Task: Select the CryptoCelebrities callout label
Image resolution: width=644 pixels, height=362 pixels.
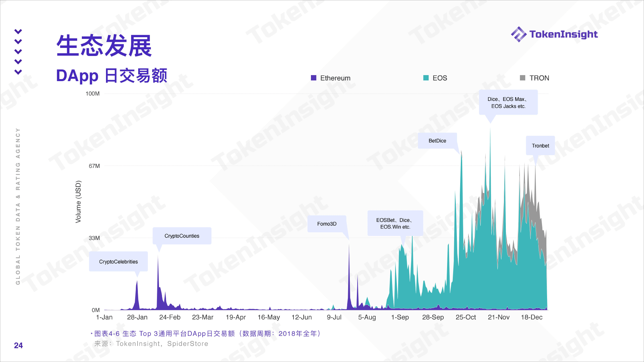Action: coord(118,261)
